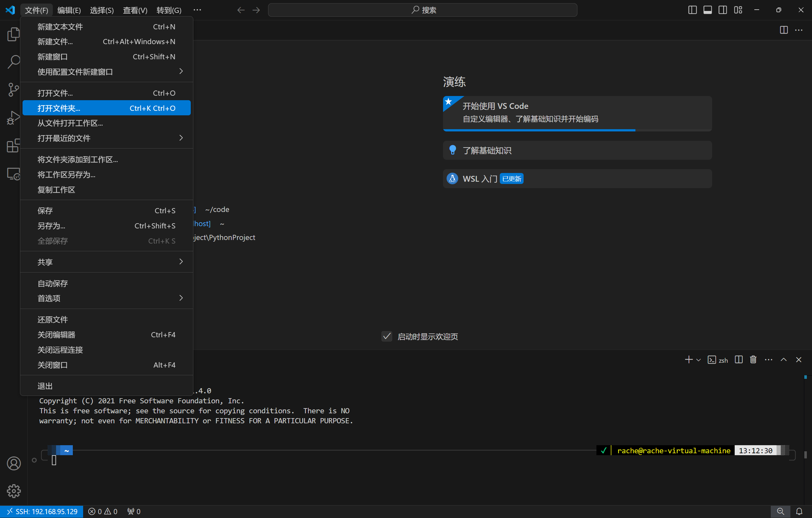Open the Customize Layout icon
The width and height of the screenshot is (812, 518).
point(738,10)
